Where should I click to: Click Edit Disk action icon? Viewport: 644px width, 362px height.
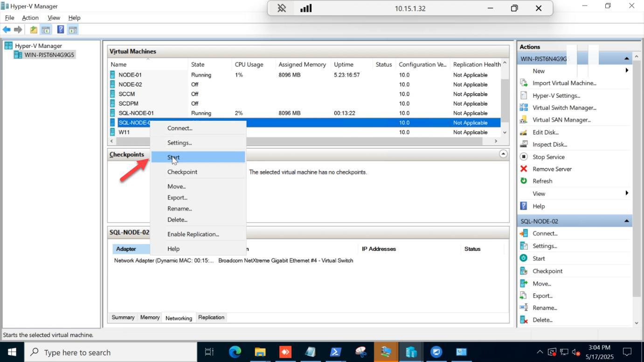tap(524, 132)
